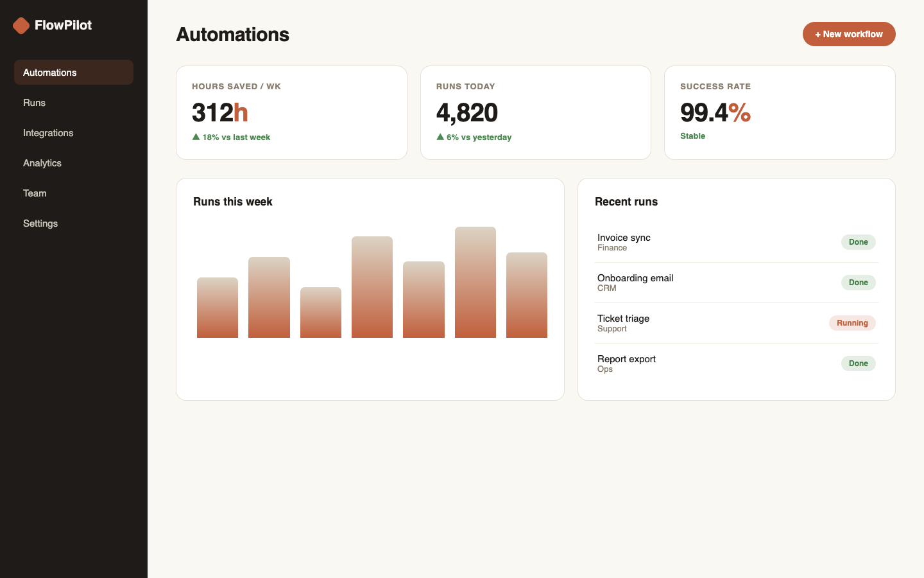The height and width of the screenshot is (578, 924).
Task: Click the CRM label under Onboarding email
Action: coord(607,288)
